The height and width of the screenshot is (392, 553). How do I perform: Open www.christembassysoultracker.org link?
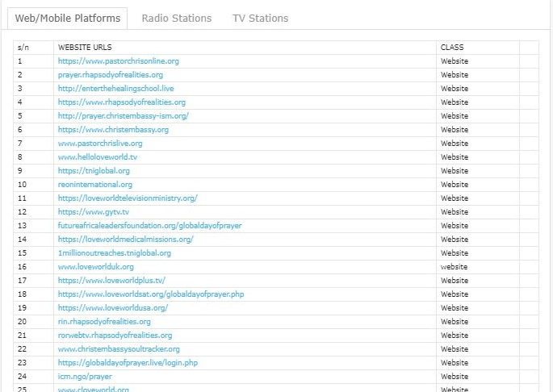point(119,349)
